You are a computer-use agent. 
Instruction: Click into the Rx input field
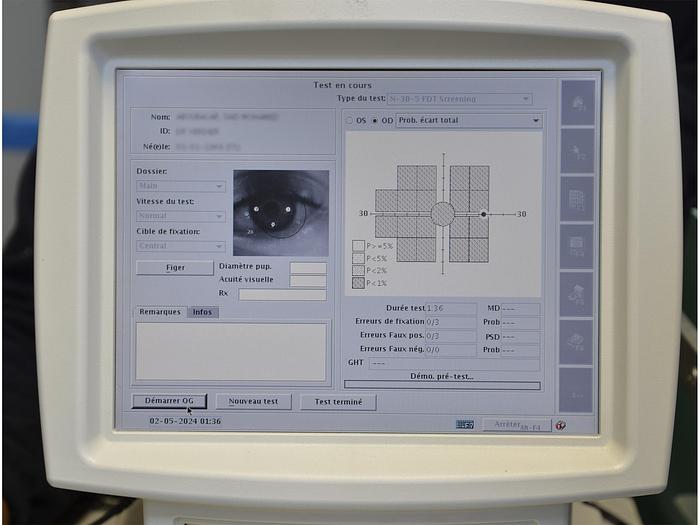click(x=282, y=295)
